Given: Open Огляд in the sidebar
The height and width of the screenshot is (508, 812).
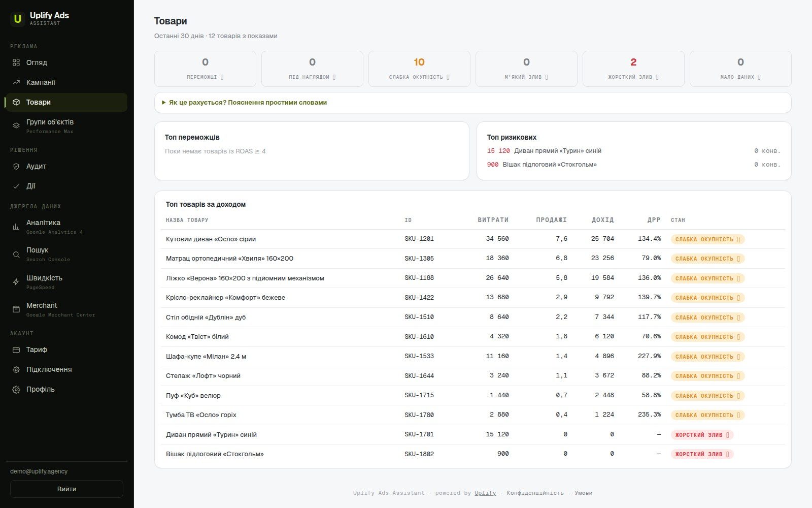Looking at the screenshot, I should point(66,62).
